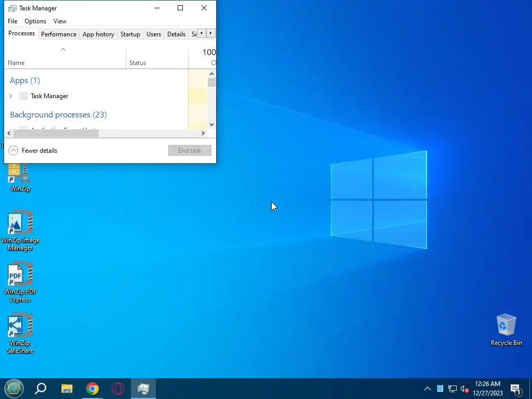The height and width of the screenshot is (399, 532).
Task: Click Background processes (23) heading
Action: (x=58, y=115)
